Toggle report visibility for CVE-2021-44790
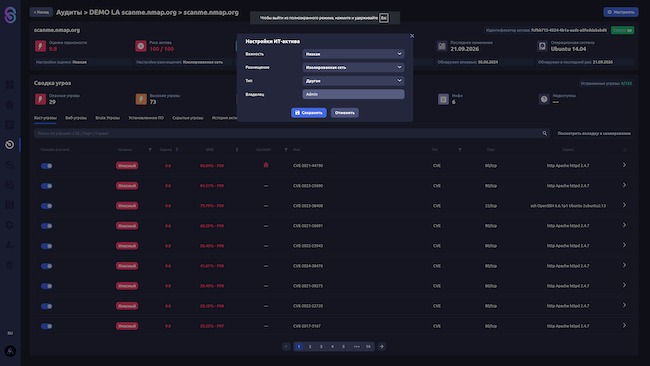650x366 pixels. click(x=46, y=166)
